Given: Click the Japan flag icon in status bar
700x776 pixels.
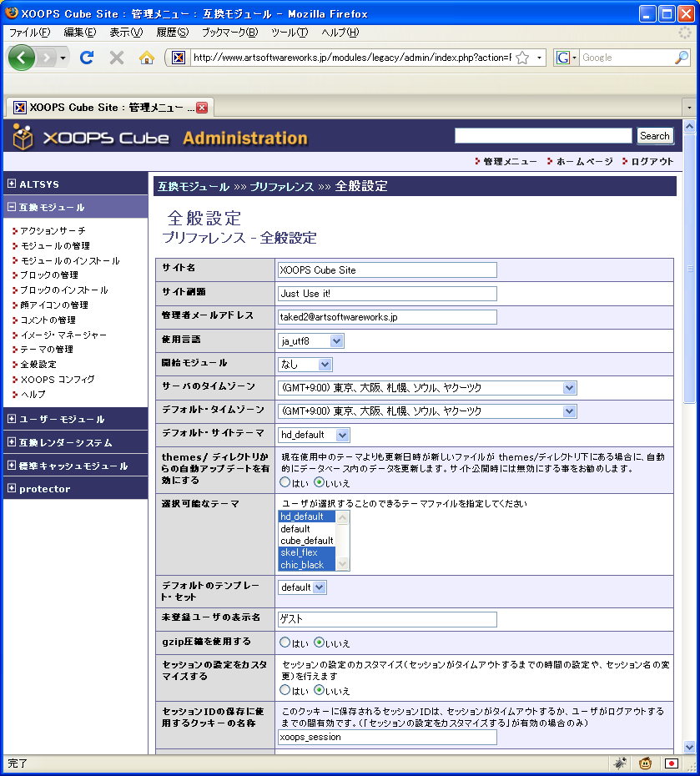Looking at the screenshot, I should tap(672, 763).
